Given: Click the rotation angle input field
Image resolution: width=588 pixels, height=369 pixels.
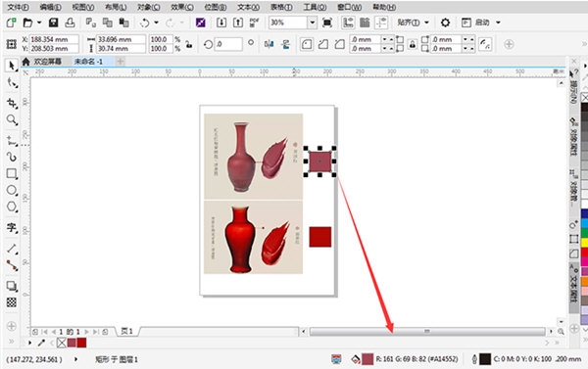Looking at the screenshot, I should click(228, 44).
